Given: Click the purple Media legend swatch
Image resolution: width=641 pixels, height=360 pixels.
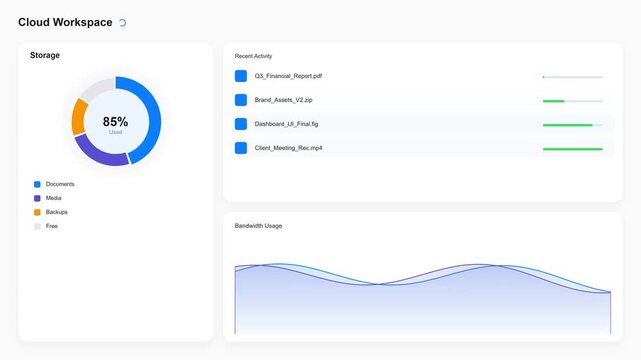Looking at the screenshot, I should pos(37,198).
